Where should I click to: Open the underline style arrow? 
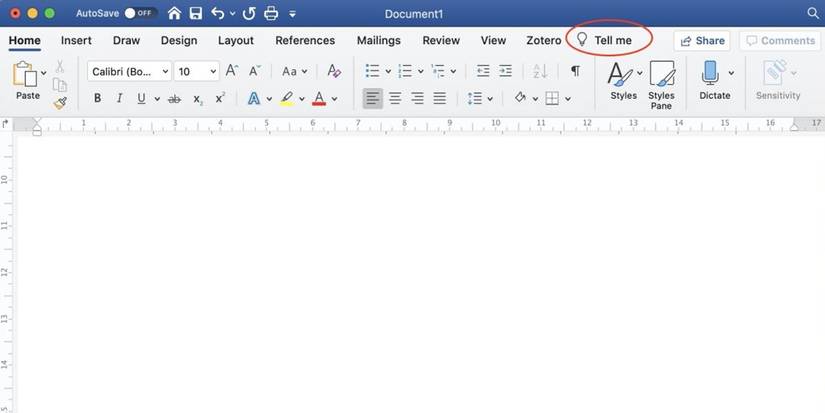click(x=157, y=99)
